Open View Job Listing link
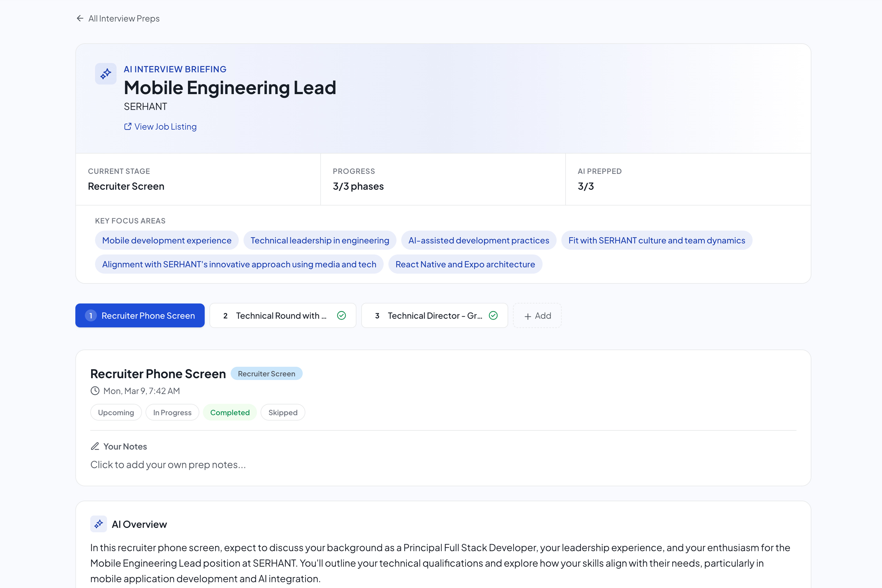This screenshot has height=588, width=882. pyautogui.click(x=165, y=127)
